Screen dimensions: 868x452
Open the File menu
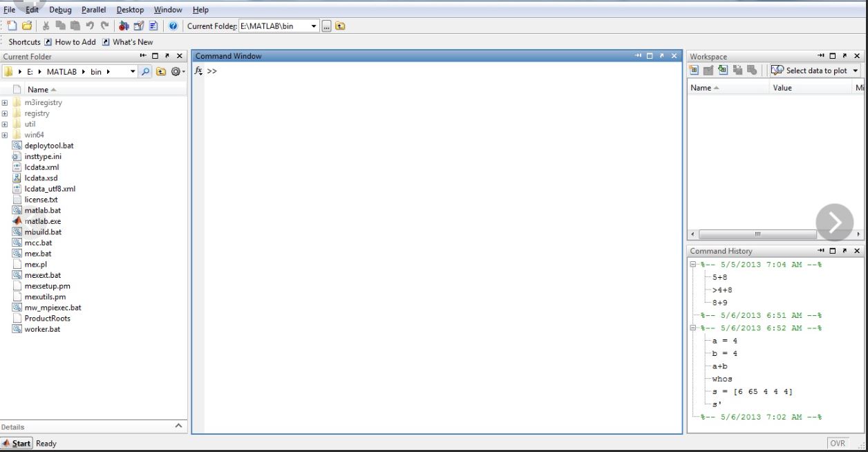tap(9, 10)
